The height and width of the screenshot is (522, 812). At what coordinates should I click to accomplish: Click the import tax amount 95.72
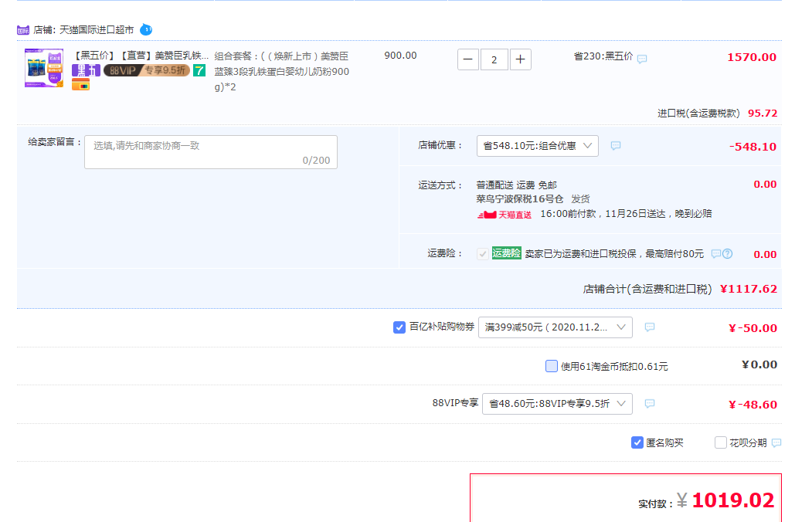pyautogui.click(x=763, y=114)
